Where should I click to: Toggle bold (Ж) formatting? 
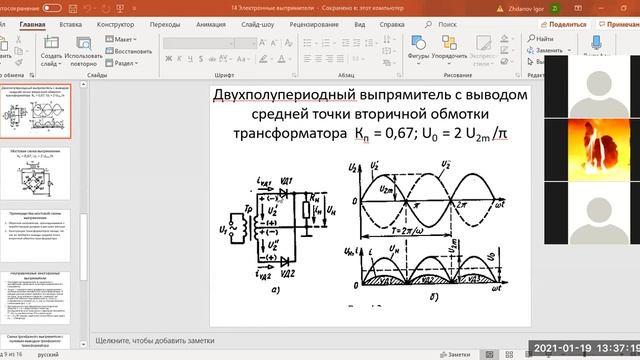pos(169,59)
